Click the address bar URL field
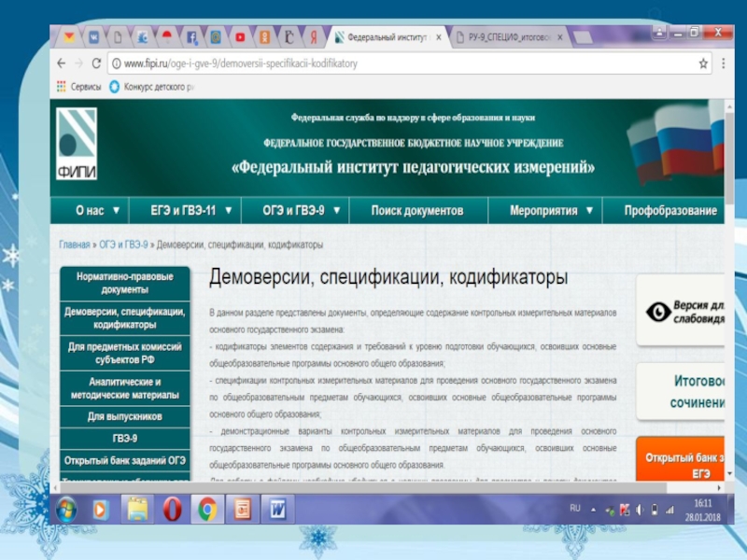The width and height of the screenshot is (747, 560). click(x=402, y=64)
